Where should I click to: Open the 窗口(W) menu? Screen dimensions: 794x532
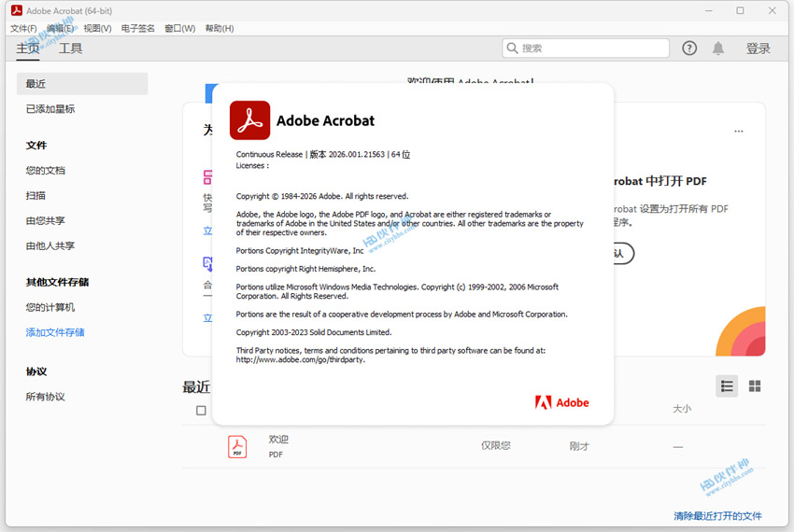(x=179, y=28)
